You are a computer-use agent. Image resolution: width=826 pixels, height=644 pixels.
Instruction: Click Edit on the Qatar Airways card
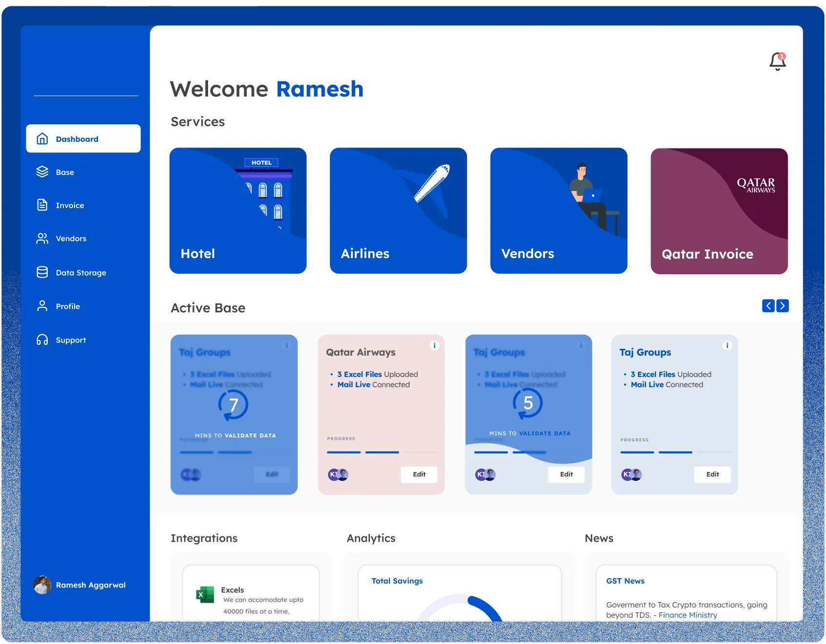point(419,474)
